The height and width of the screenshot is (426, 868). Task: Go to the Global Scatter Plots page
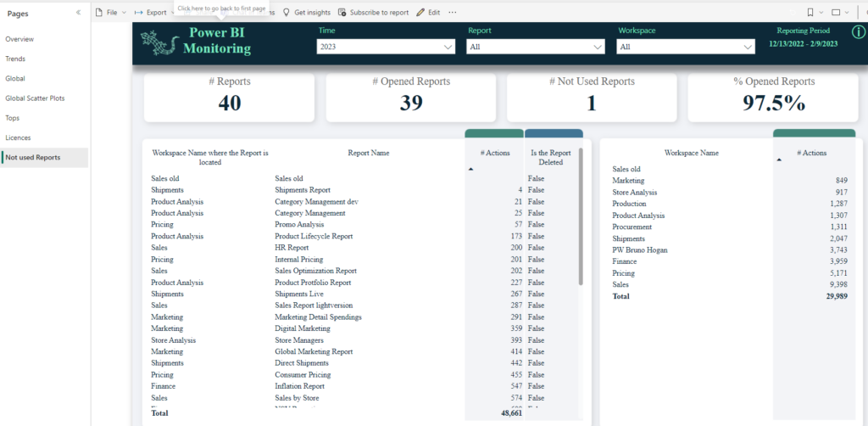coord(35,98)
